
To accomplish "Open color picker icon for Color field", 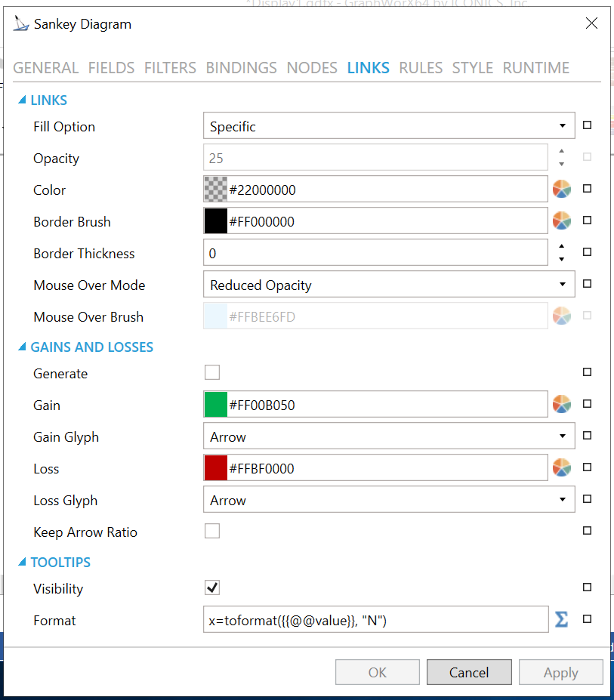I will (x=561, y=190).
